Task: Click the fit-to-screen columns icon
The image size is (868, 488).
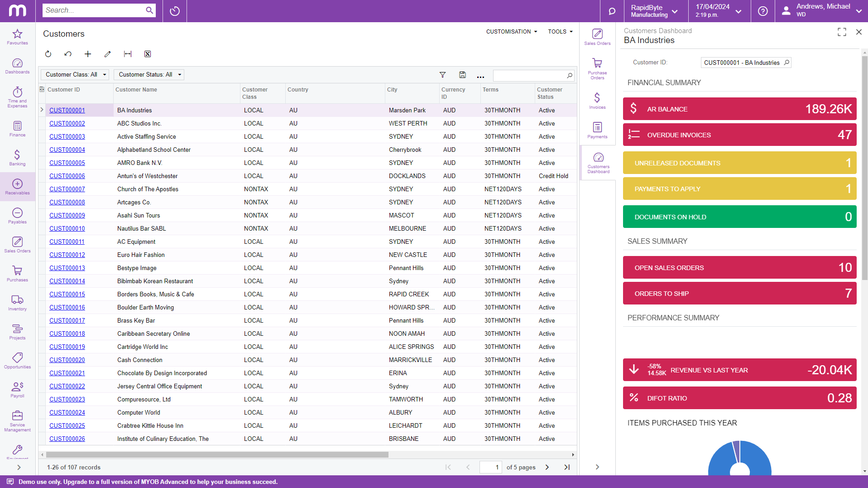Action: pyautogui.click(x=128, y=54)
